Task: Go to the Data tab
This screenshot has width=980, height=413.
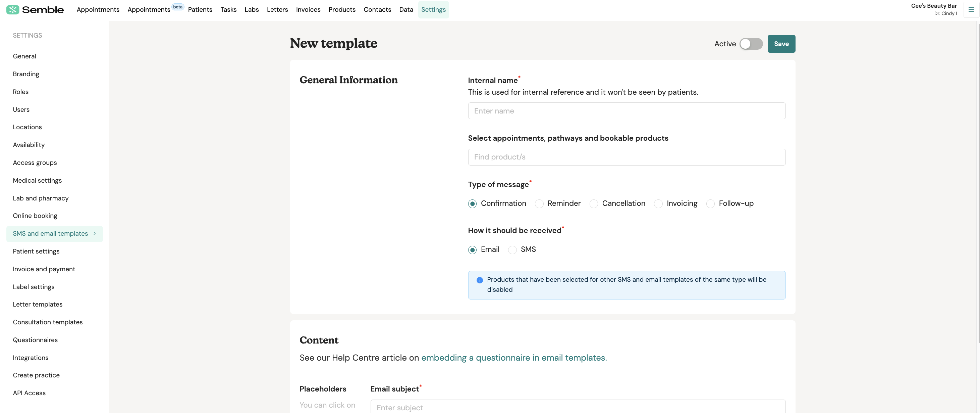Action: tap(406, 9)
